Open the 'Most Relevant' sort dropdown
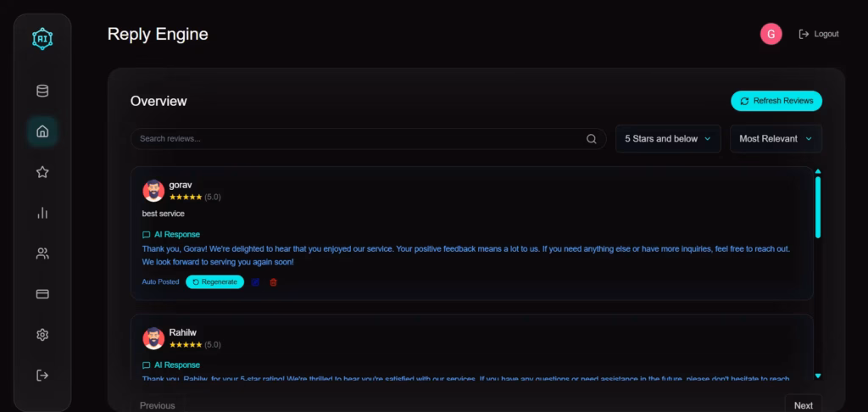Viewport: 868px width, 412px height. point(776,139)
